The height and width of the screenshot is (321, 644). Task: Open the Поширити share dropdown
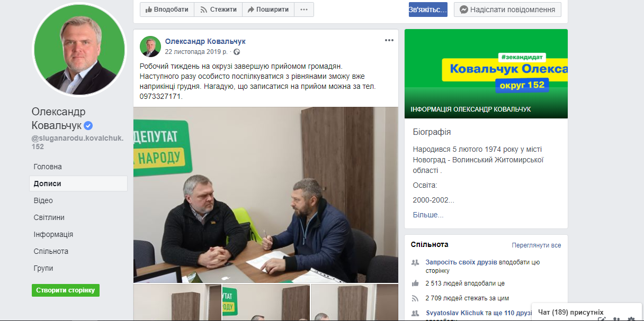coord(268,10)
